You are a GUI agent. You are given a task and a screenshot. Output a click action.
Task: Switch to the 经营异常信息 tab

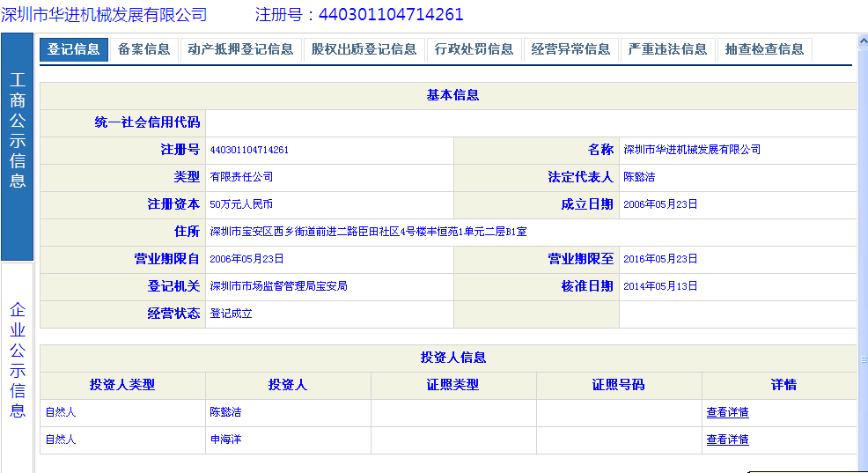[x=570, y=49]
